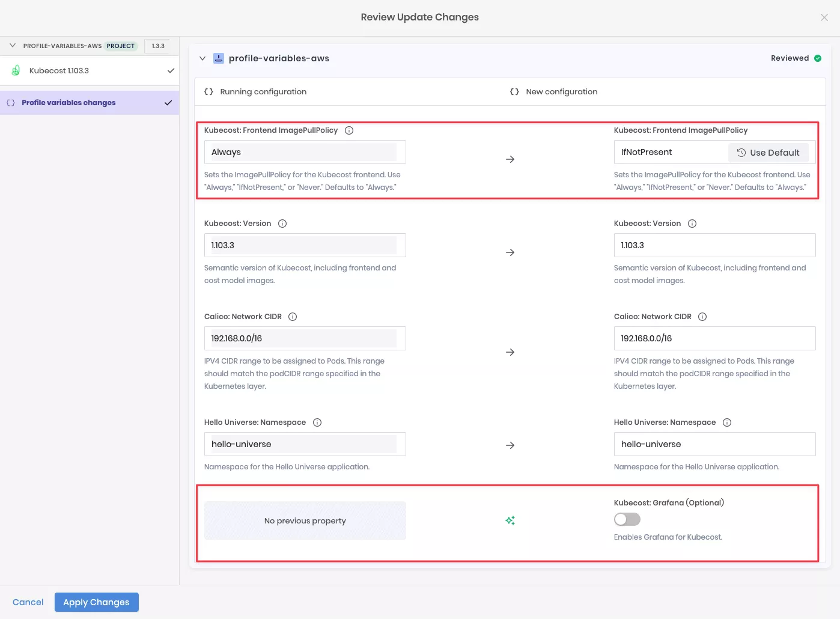Click the profile-variables-aws panel title
This screenshot has width=840, height=619.
[x=279, y=58]
